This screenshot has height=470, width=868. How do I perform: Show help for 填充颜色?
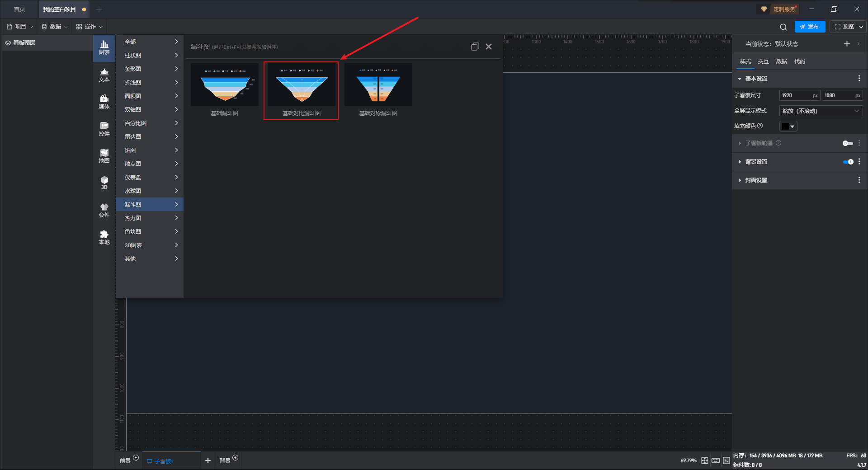click(760, 126)
